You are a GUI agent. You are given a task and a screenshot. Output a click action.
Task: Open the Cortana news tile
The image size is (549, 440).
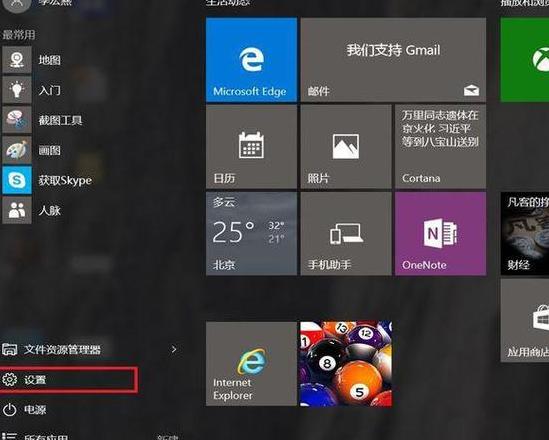440,147
